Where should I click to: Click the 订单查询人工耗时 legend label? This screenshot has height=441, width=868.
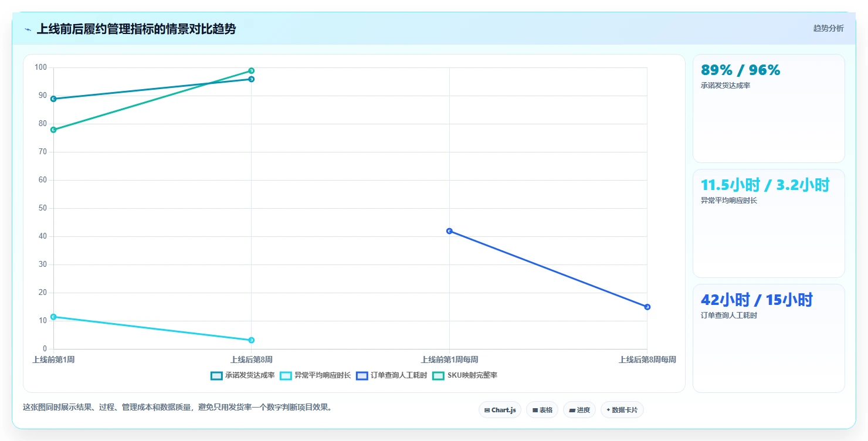[x=399, y=375]
